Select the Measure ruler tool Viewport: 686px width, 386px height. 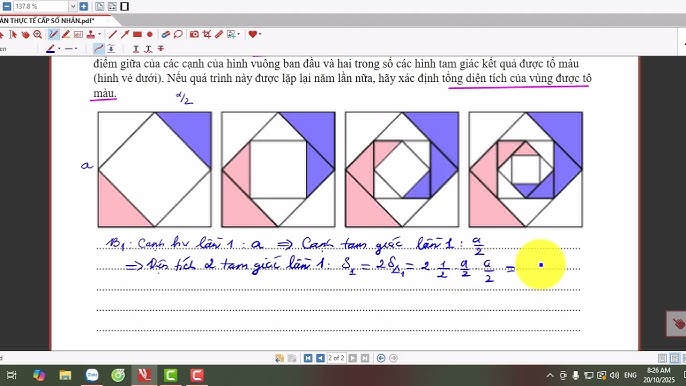pos(219,35)
